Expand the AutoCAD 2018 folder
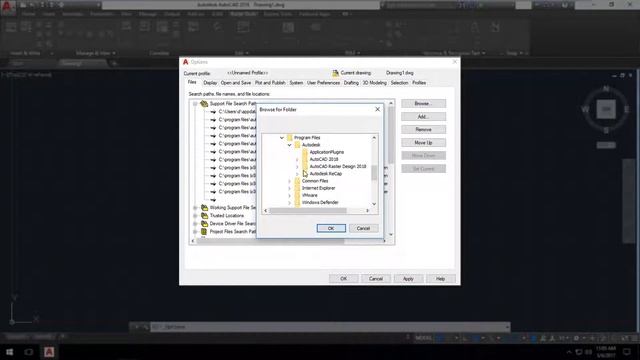 (x=297, y=159)
